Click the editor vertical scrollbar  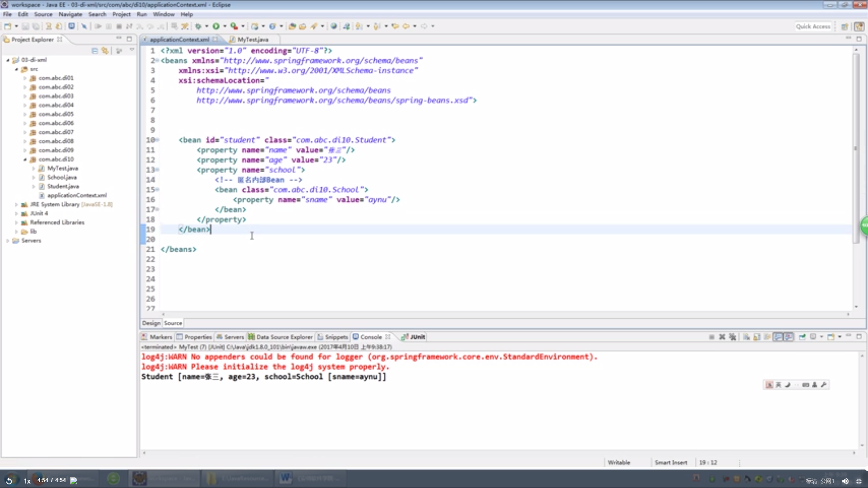click(856, 149)
